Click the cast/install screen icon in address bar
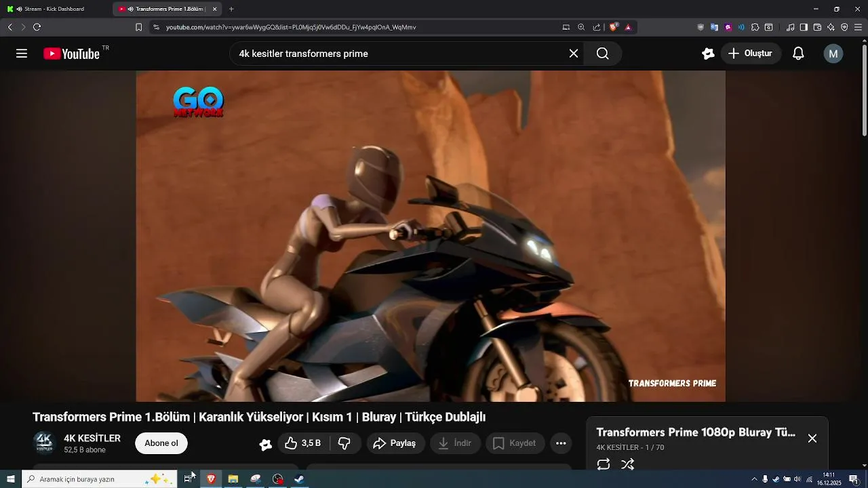Screen dimensions: 868x488 566,27
